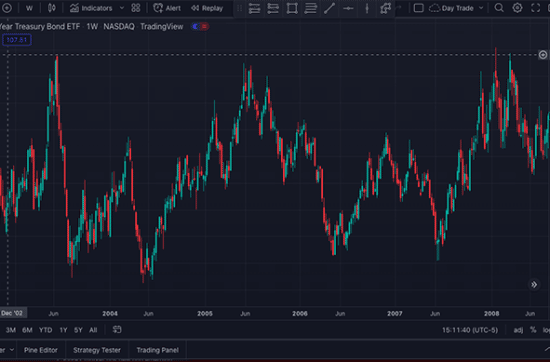Screen dimensions: 550x362
Task: Open the Indicators dialog
Action: point(91,8)
